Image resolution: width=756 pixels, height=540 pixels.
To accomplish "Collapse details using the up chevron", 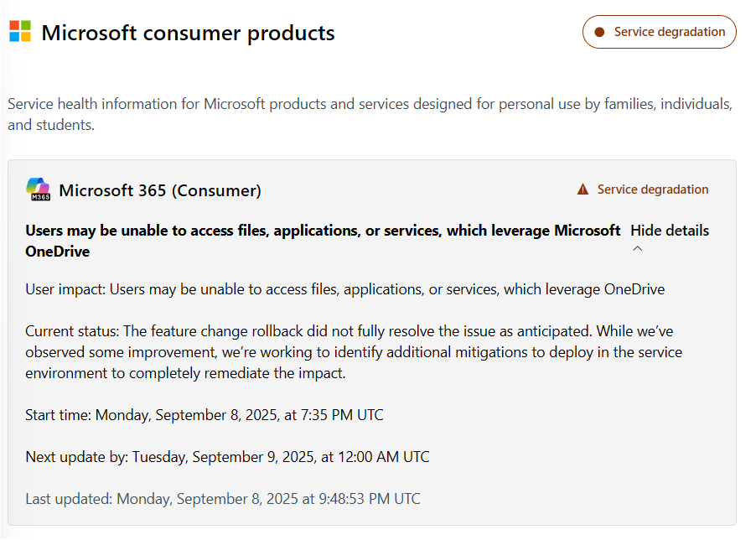I will (x=637, y=249).
